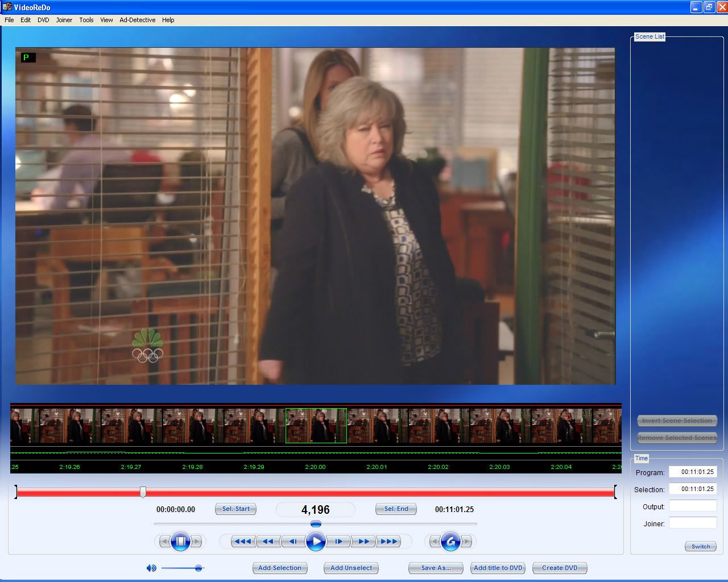Open the Joiner menu

64,20
